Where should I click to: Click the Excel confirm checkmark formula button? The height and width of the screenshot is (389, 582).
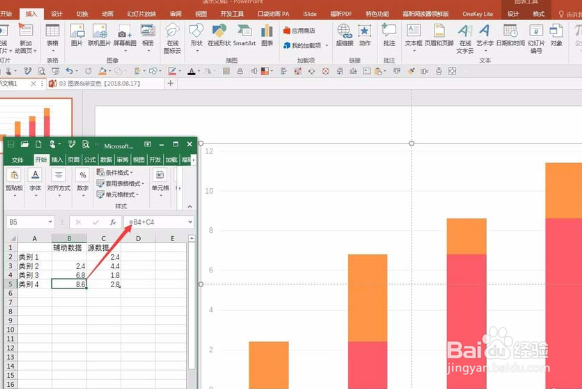point(96,222)
